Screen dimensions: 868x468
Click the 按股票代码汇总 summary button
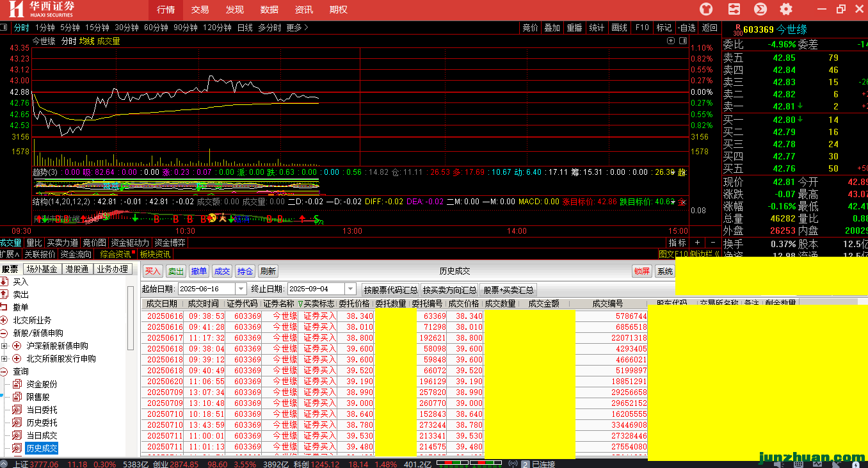[x=390, y=290]
